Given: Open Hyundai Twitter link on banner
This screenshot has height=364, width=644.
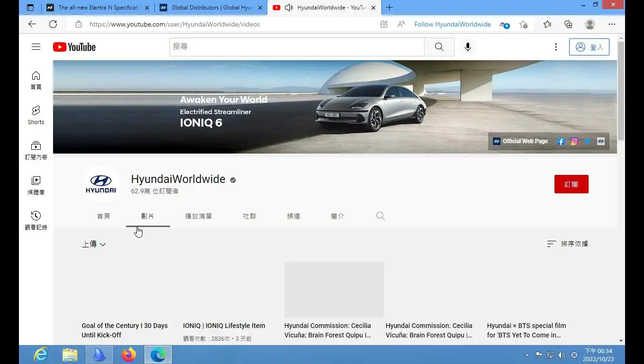Looking at the screenshot, I should 588,141.
